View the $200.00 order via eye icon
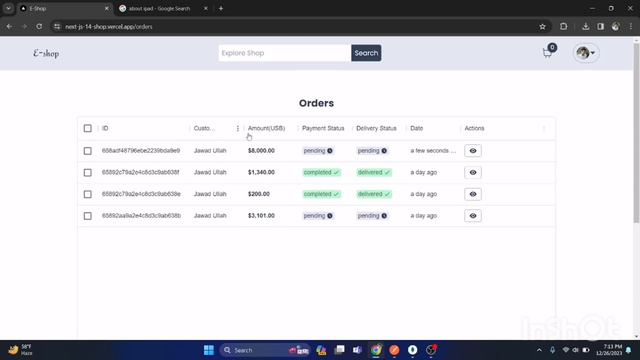 (473, 194)
